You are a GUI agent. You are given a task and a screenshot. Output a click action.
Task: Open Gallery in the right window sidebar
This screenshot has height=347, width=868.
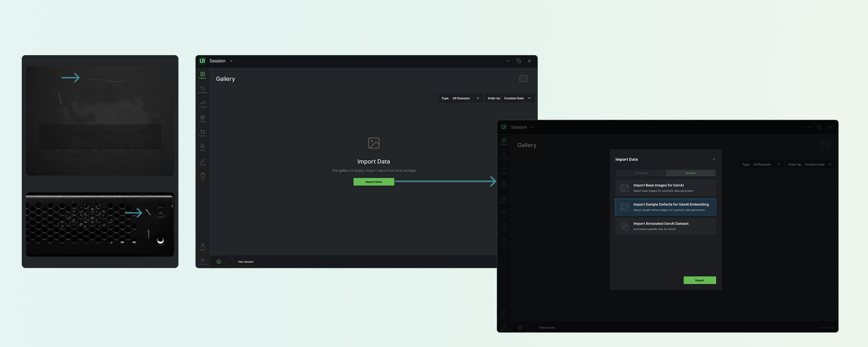pos(504,141)
